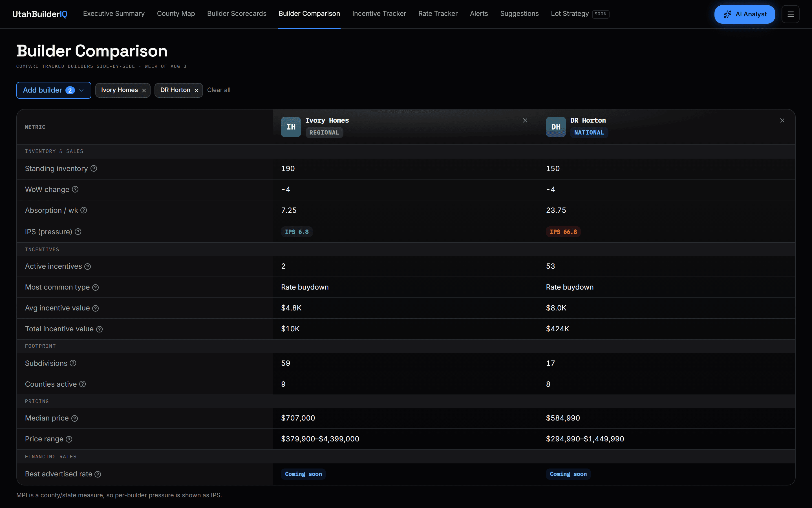Open the Add builder dropdown
812x508 pixels.
[x=54, y=90]
